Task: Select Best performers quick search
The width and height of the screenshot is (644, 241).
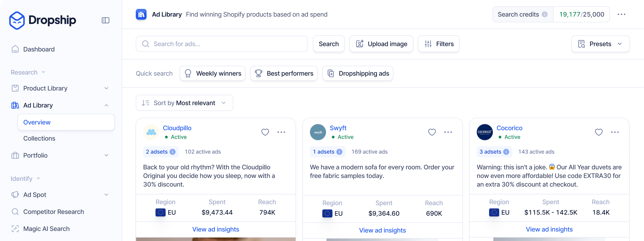Action: point(284,73)
